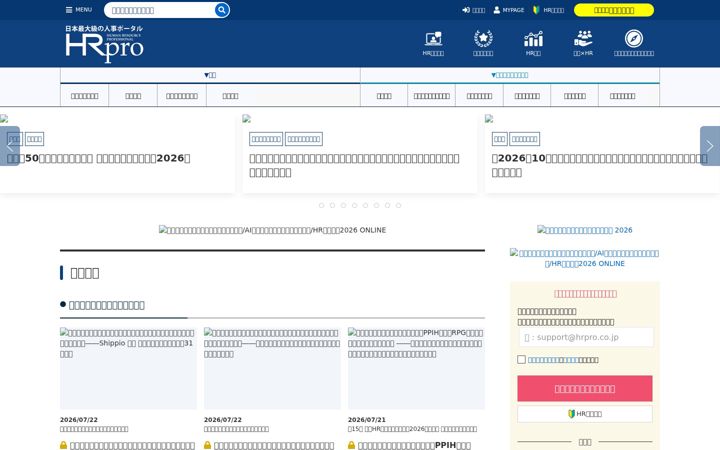720x450 pixels.
Task: Select the fourth carousel pagination dot
Action: click(354, 205)
